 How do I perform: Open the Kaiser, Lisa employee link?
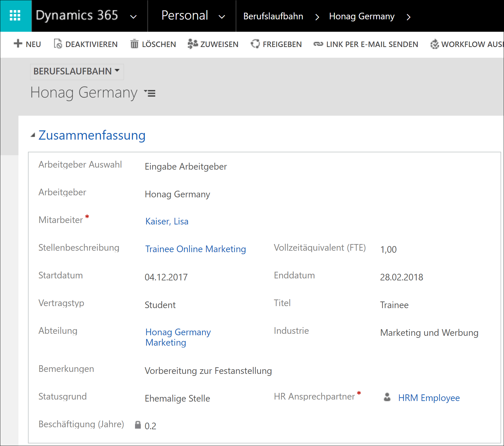pos(167,221)
